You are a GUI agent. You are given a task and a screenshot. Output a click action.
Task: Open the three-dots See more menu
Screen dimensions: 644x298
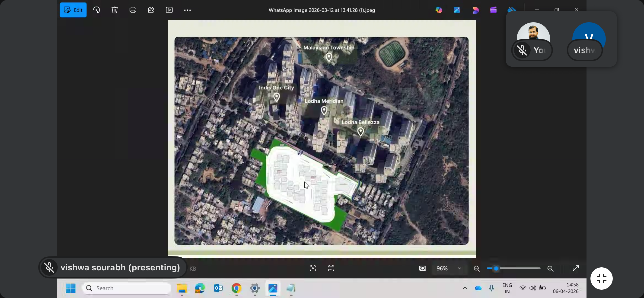click(x=187, y=10)
